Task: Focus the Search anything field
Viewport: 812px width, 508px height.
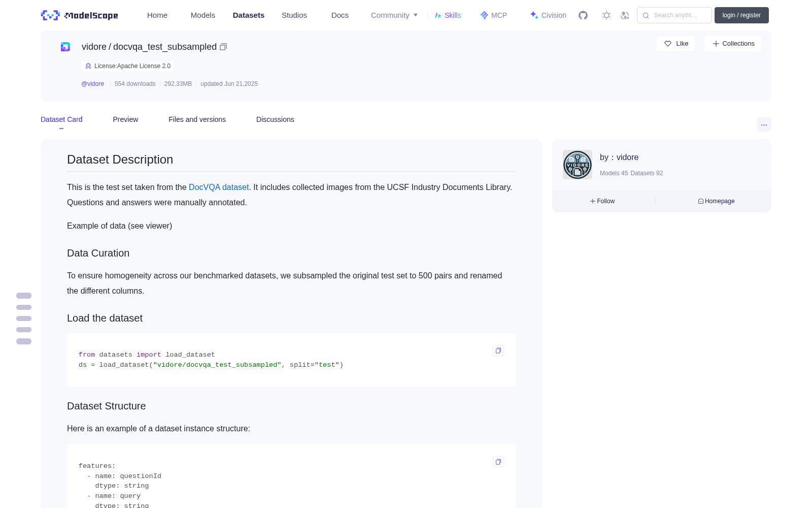Action: point(674,15)
